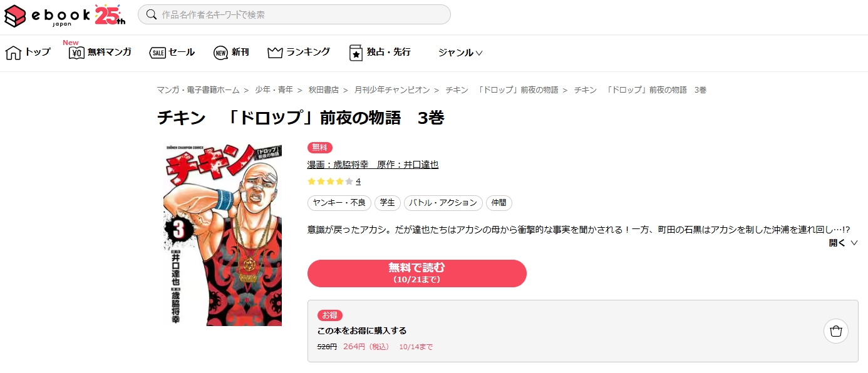This screenshot has width=868, height=373.
Task: Open 月刊少年チャンピオン breadcrumb link
Action: (x=392, y=90)
